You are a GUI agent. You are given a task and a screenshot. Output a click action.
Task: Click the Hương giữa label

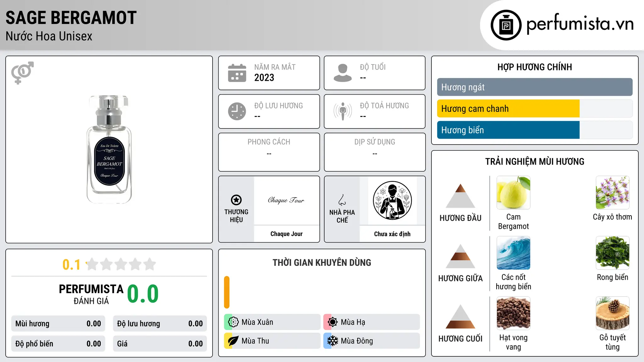click(460, 278)
